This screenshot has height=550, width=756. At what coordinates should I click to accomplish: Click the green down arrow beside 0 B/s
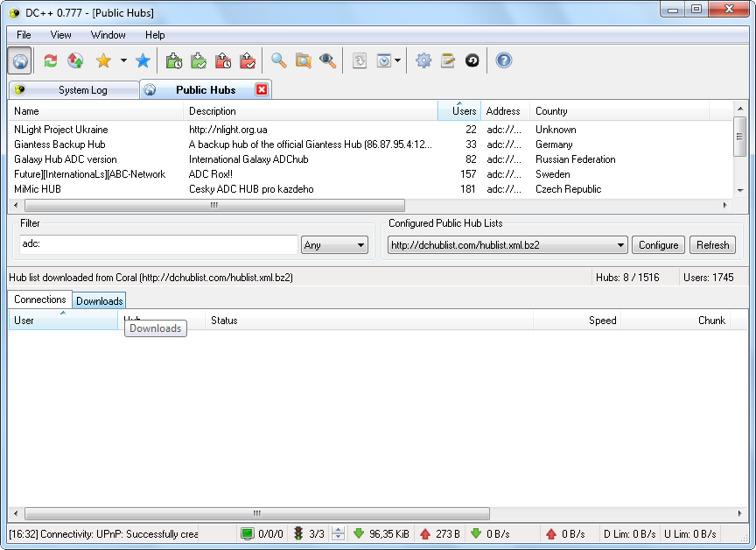(476, 533)
